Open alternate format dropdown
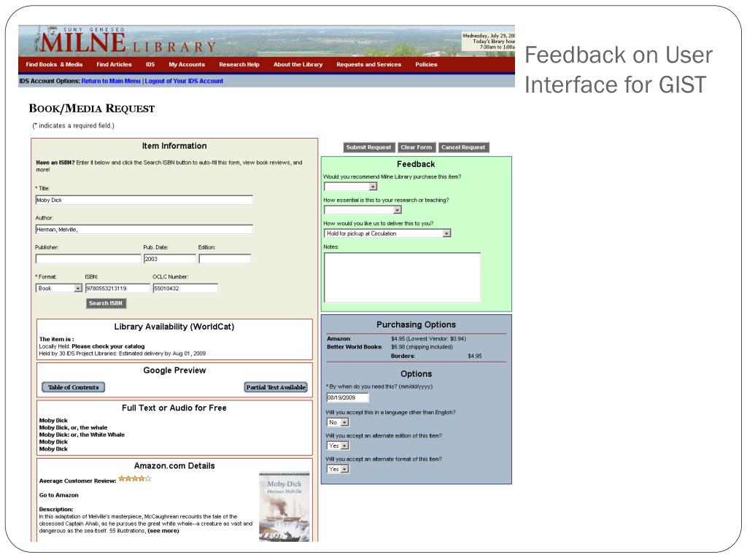Image resolution: width=747 pixels, height=560 pixels. 338,469
